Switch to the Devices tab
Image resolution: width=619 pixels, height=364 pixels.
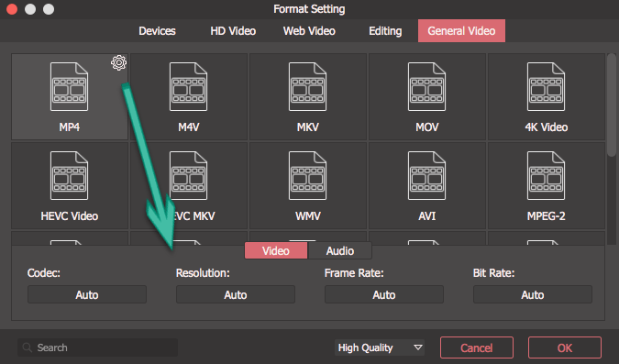pos(157,31)
